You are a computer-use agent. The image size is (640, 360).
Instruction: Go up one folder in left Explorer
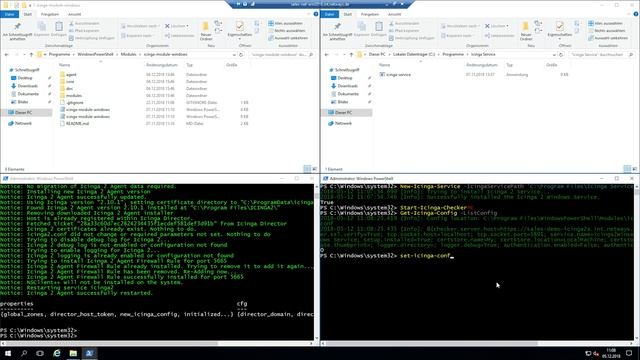point(31,54)
